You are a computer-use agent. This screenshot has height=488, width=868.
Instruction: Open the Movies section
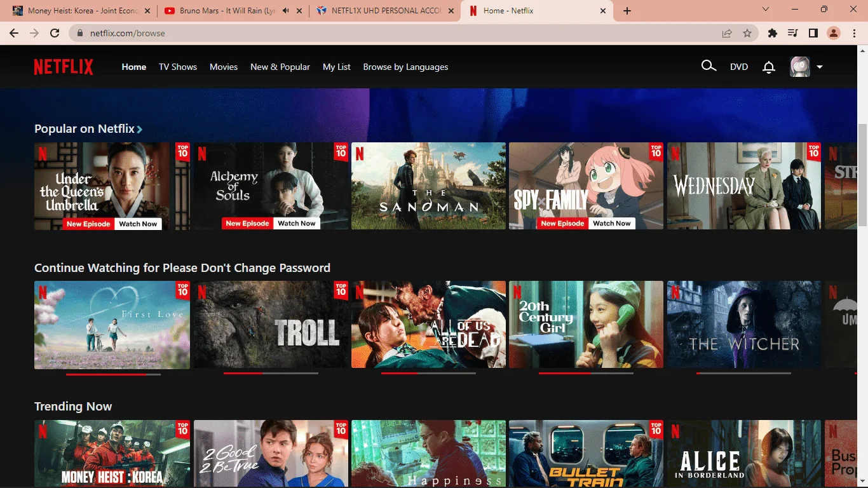tap(224, 67)
